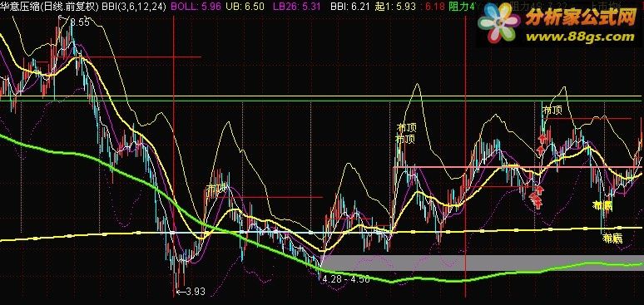Select the leftmost 布顶 signal marker
Image resolution: width=644 pixels, height=305 pixels.
click(217, 189)
